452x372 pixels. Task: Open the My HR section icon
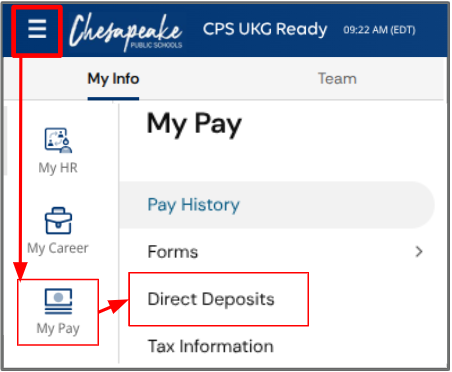[58, 140]
